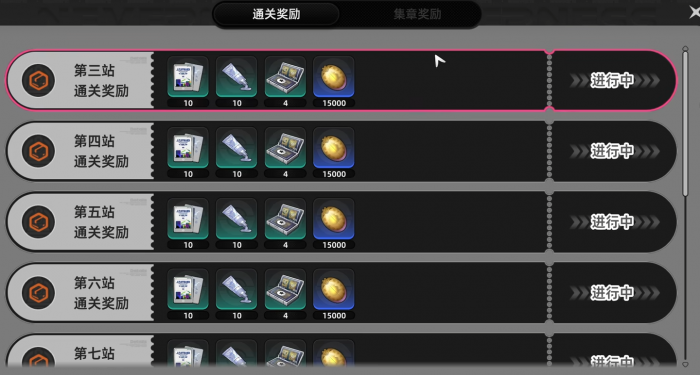Select the 通关奖励 tab
Image resolution: width=700 pixels, height=375 pixels.
[276, 14]
